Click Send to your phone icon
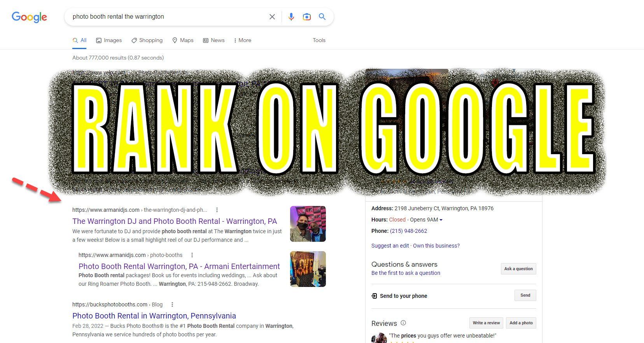This screenshot has width=644, height=343. 374,296
